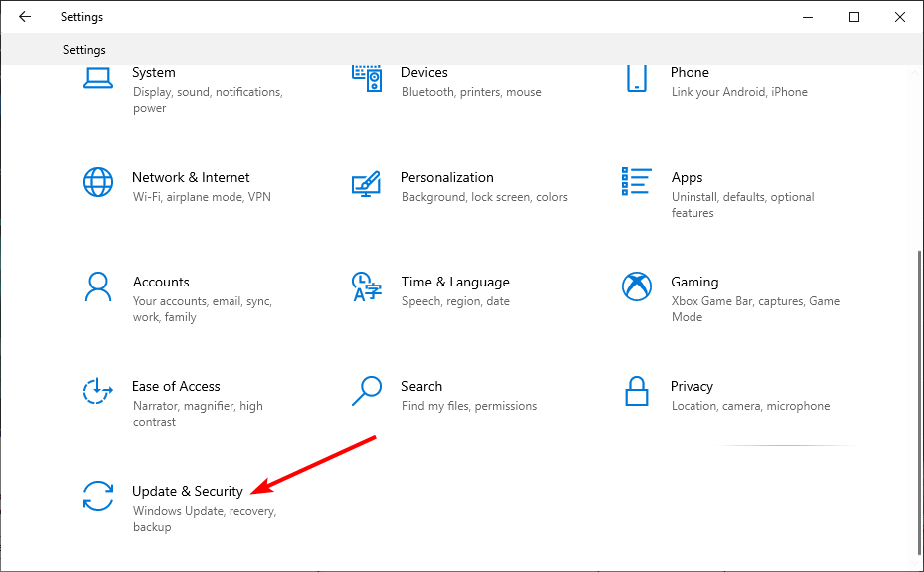Select the Network & Internet globe icon

point(98,182)
